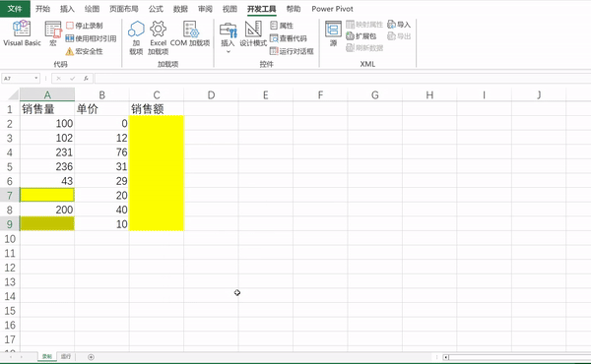Add a new sheet with plus button
The image size is (591, 364).
point(91,357)
